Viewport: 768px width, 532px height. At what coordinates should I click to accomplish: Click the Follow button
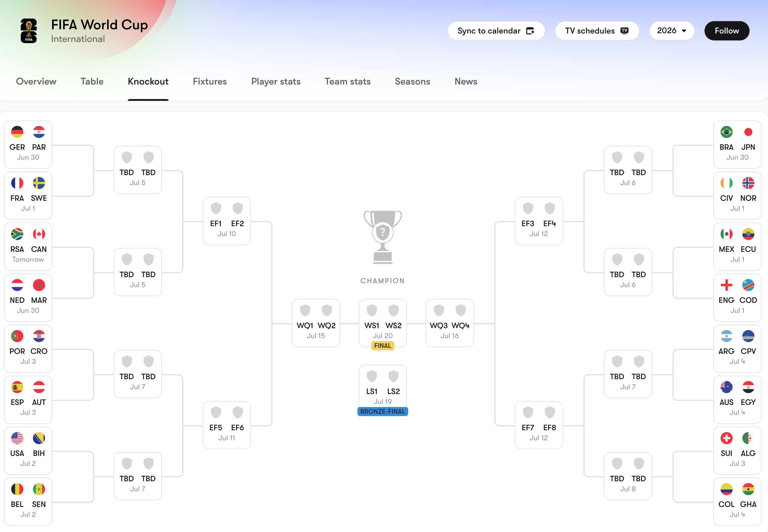click(727, 31)
